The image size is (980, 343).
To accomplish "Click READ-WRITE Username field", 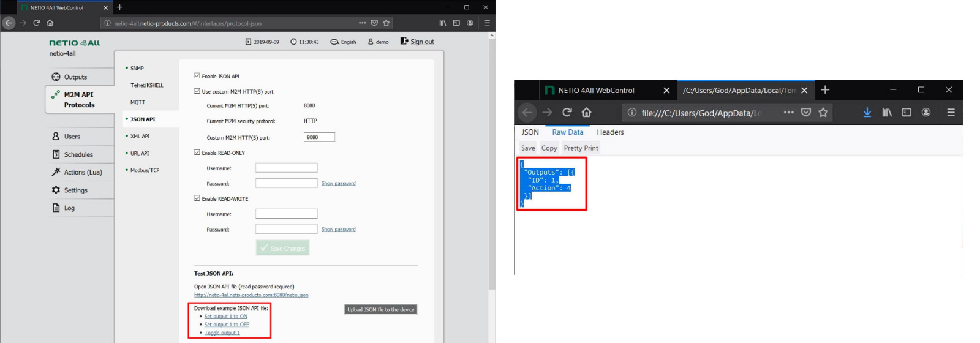I will (x=286, y=214).
